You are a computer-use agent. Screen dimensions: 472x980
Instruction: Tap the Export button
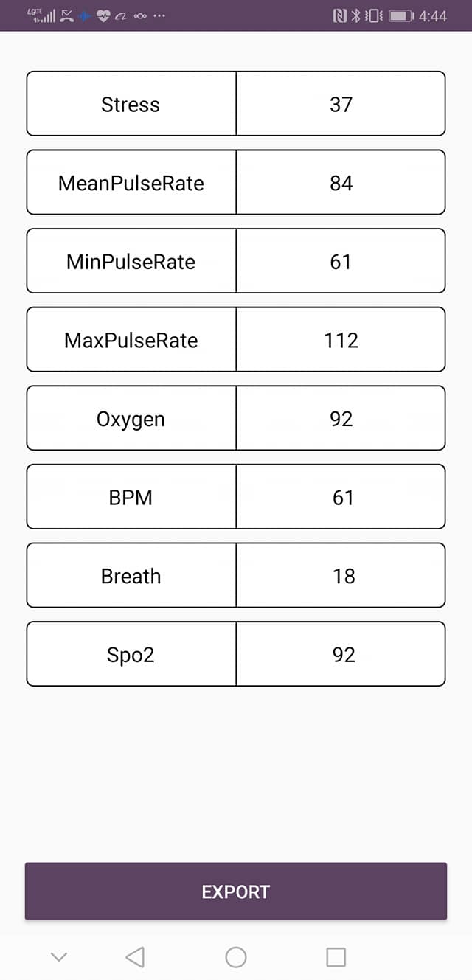click(236, 892)
